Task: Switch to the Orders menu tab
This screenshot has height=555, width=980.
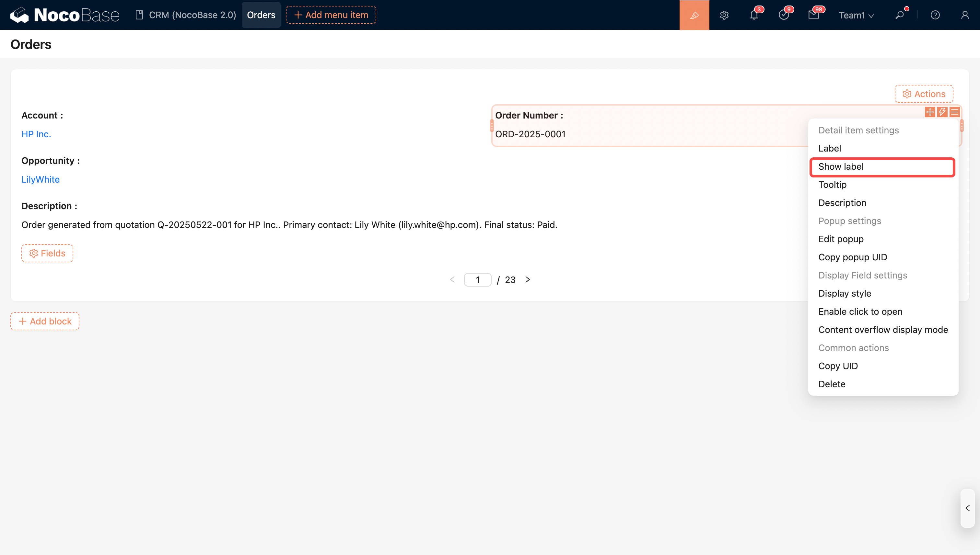Action: tap(261, 15)
